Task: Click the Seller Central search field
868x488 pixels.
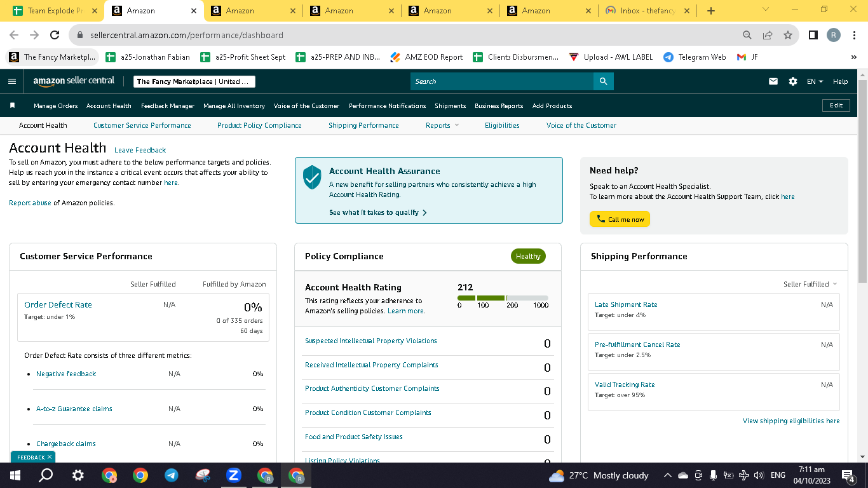Action: (x=502, y=81)
